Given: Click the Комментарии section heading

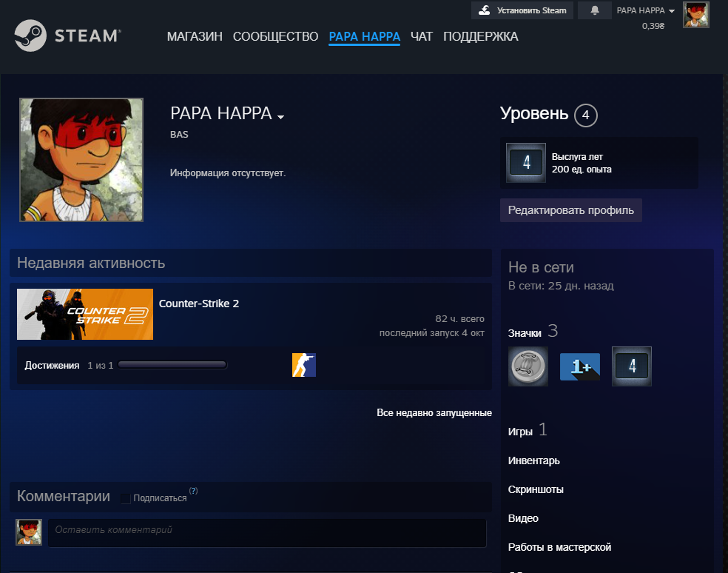Looking at the screenshot, I should coord(64,496).
